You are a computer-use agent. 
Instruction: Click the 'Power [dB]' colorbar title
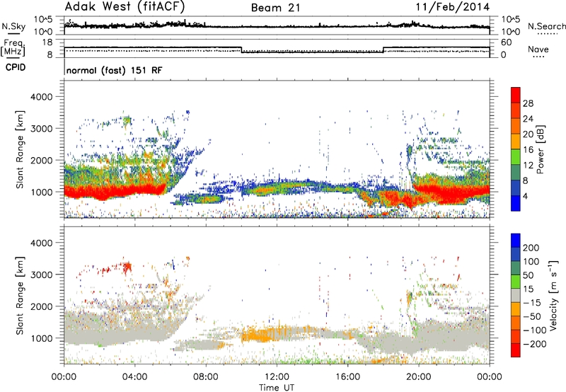click(540, 149)
